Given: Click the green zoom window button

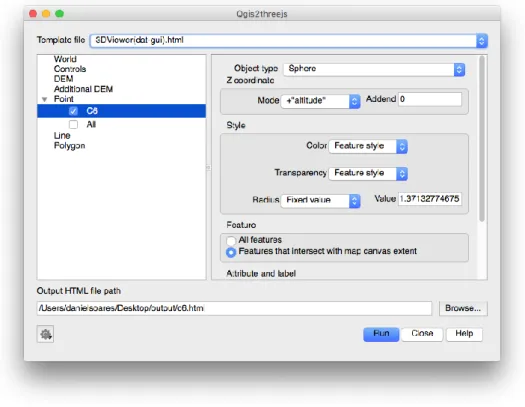Looking at the screenshot, I should pos(60,14).
